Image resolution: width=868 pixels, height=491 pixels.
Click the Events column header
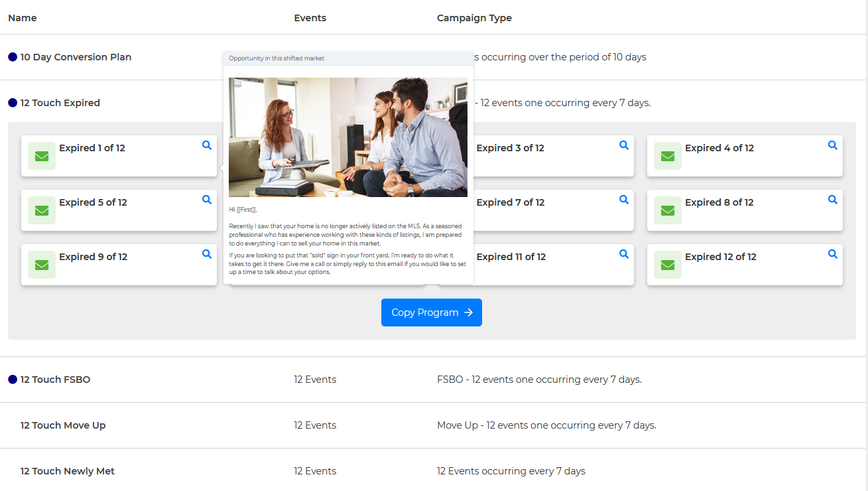(x=310, y=18)
